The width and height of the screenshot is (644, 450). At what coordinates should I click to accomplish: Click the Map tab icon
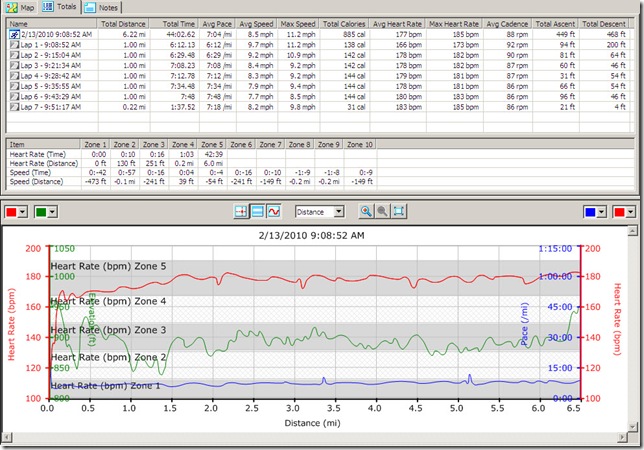coord(12,7)
